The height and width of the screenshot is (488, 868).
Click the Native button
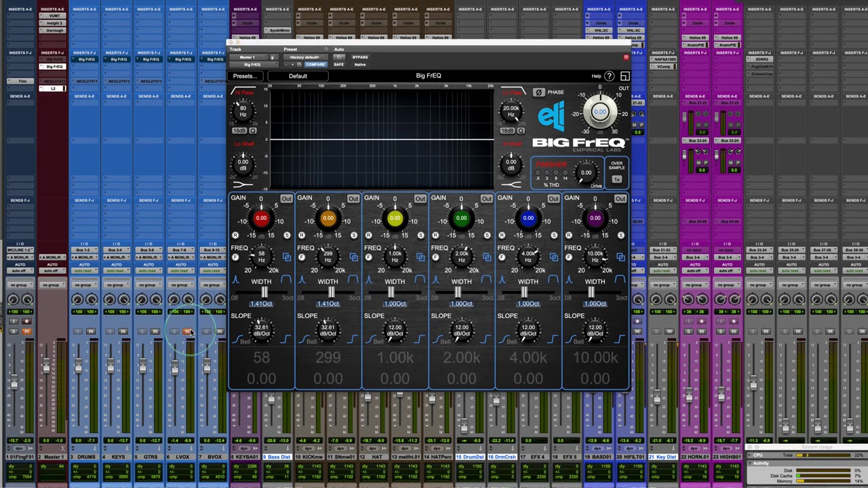click(x=360, y=64)
